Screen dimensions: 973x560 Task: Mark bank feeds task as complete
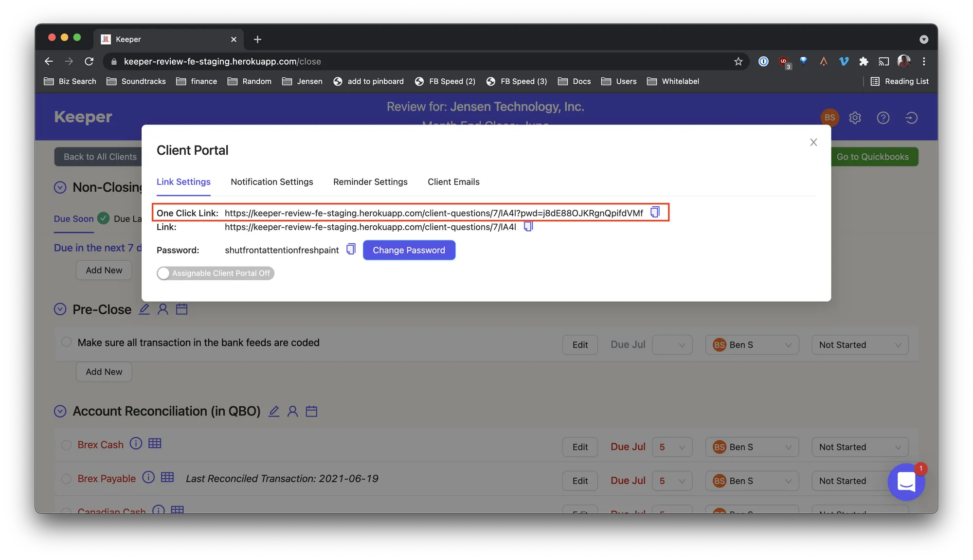[x=67, y=342]
